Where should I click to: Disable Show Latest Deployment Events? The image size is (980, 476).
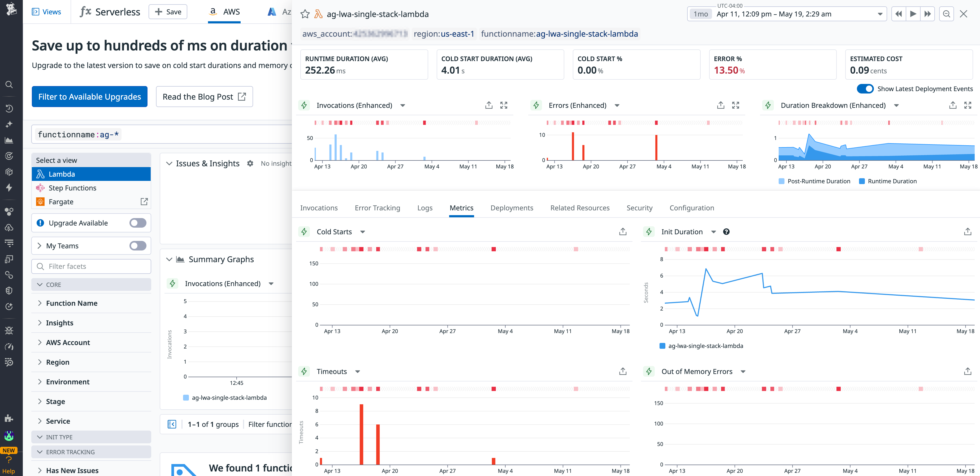(x=865, y=89)
